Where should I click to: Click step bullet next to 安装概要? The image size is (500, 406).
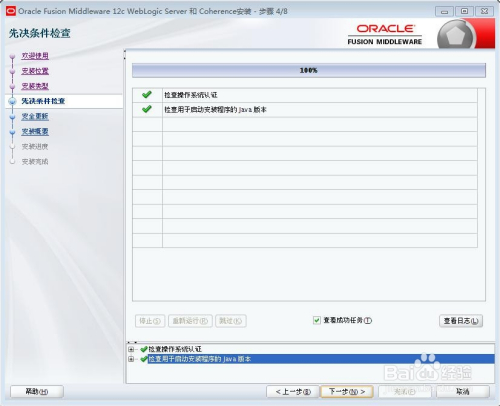[13, 132]
